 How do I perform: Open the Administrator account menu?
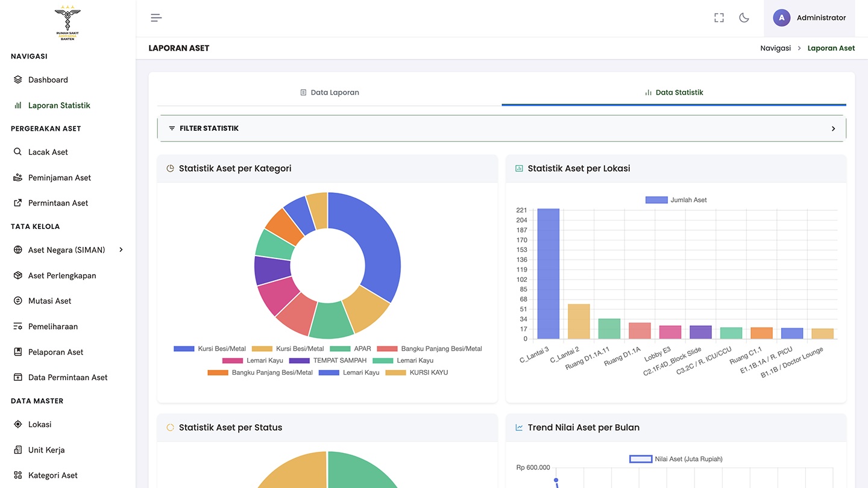click(x=809, y=18)
